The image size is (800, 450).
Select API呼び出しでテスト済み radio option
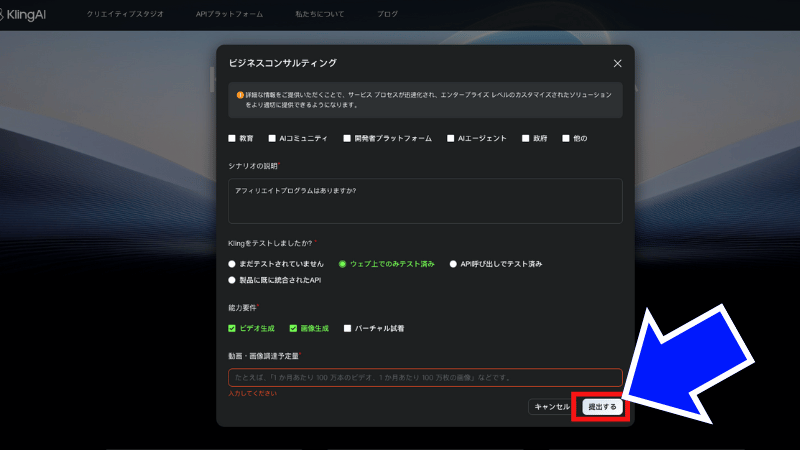click(453, 264)
